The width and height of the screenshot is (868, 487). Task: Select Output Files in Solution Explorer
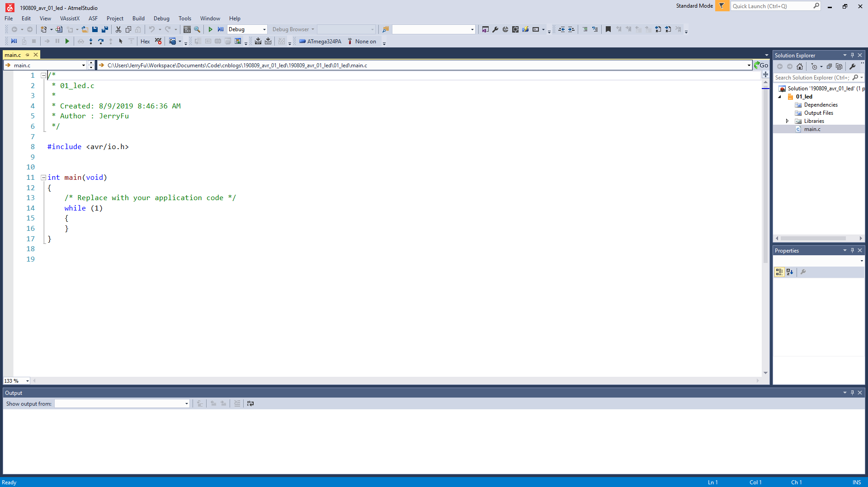[818, 113]
